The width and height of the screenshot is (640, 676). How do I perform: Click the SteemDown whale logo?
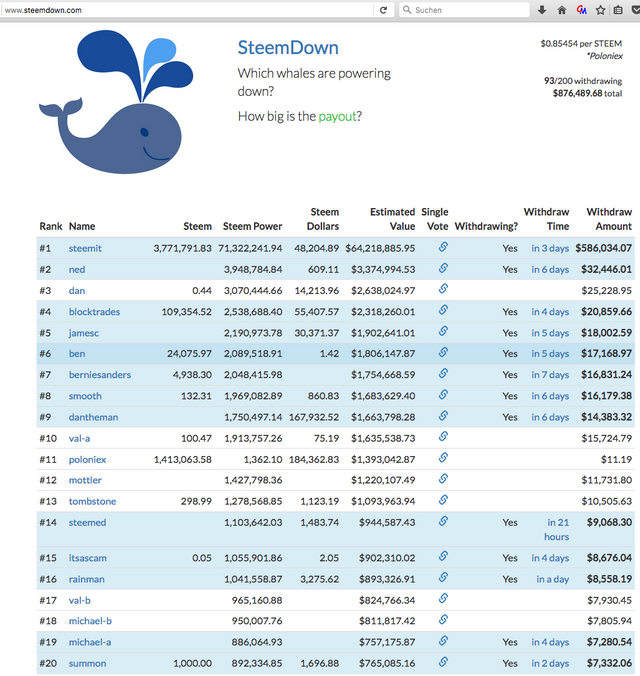click(116, 102)
